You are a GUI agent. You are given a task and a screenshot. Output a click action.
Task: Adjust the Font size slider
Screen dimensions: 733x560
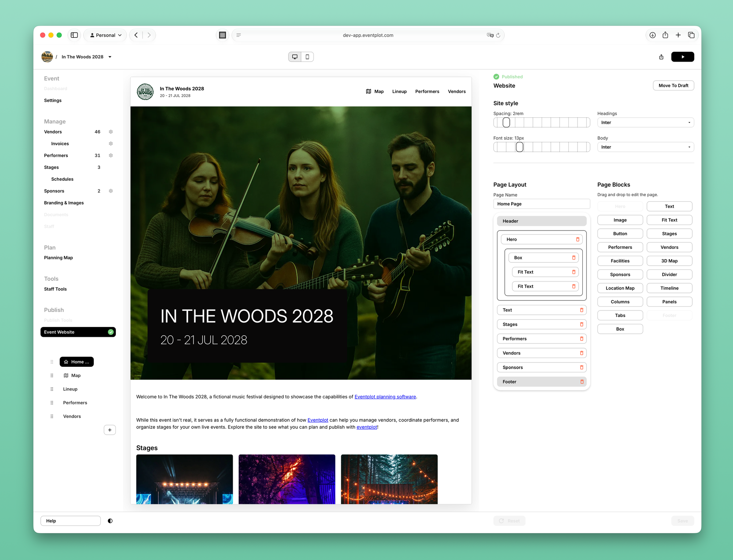point(541,147)
